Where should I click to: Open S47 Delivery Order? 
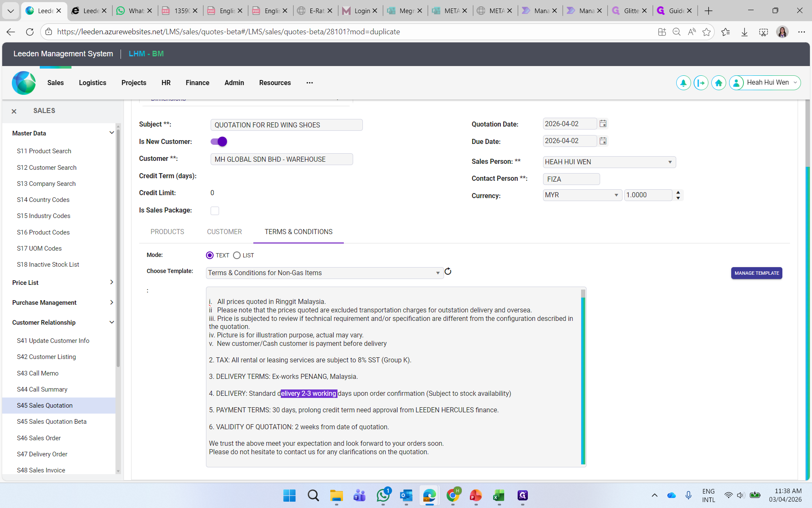[x=42, y=454]
